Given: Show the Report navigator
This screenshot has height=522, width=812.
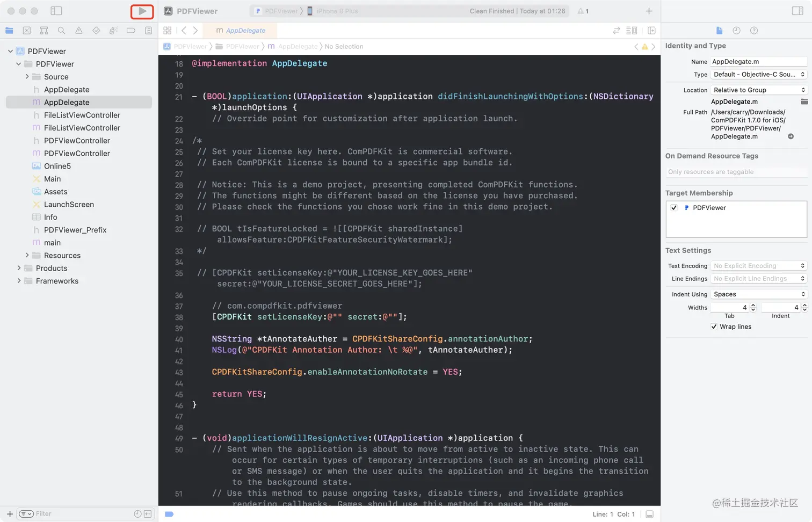Looking at the screenshot, I should pyautogui.click(x=148, y=31).
